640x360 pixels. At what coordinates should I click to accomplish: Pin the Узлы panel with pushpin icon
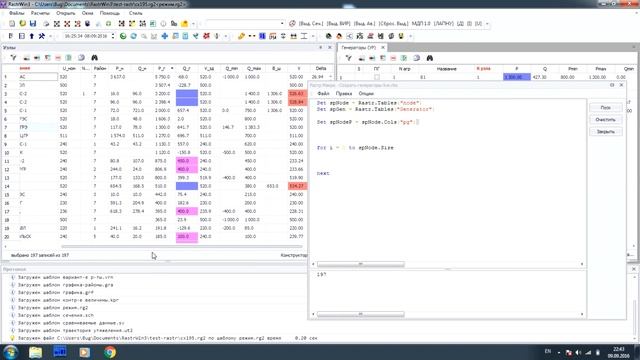pos(320,47)
